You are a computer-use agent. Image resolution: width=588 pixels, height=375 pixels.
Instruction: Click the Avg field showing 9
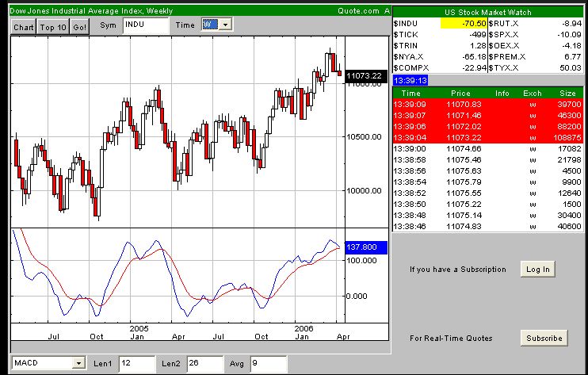pyautogui.click(x=269, y=364)
